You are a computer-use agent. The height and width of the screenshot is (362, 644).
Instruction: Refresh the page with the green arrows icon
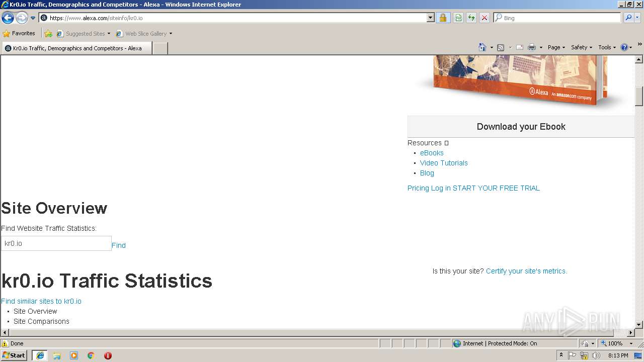(x=471, y=18)
